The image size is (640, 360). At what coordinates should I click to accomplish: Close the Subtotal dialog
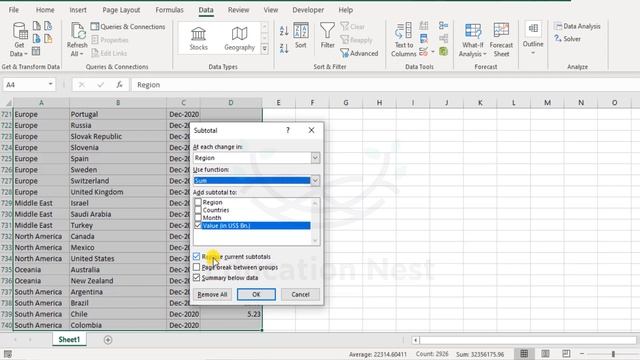pos(311,130)
